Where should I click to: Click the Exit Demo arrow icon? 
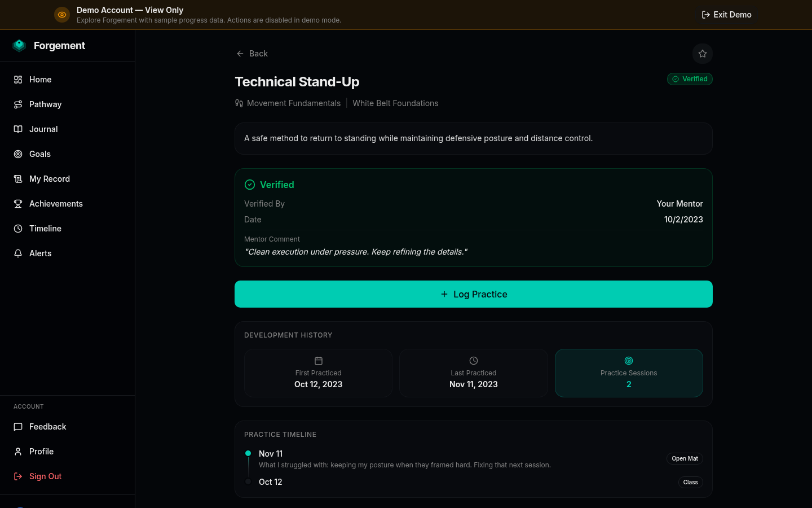coord(705,15)
